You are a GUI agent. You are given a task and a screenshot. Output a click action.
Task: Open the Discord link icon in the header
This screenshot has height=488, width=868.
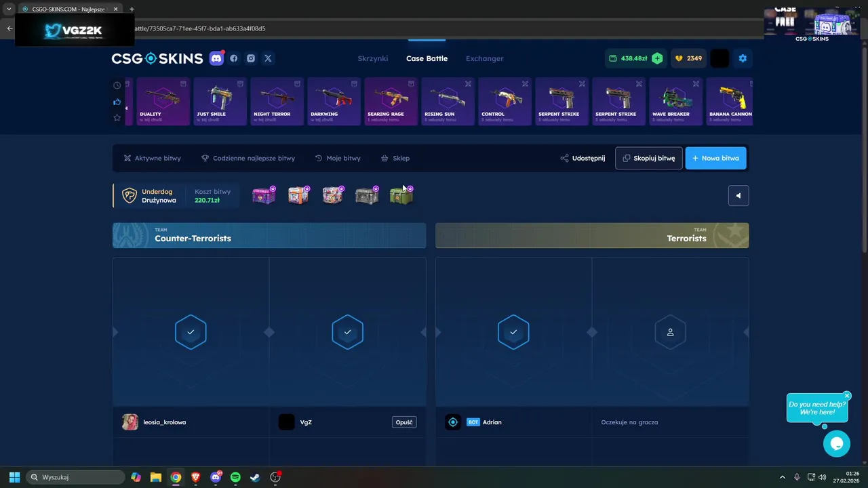click(216, 58)
